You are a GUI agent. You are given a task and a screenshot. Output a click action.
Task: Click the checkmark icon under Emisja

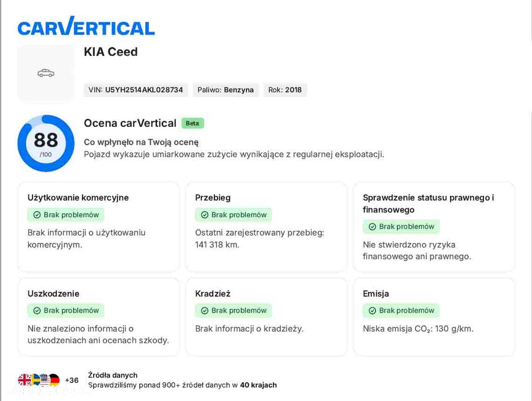coord(372,310)
